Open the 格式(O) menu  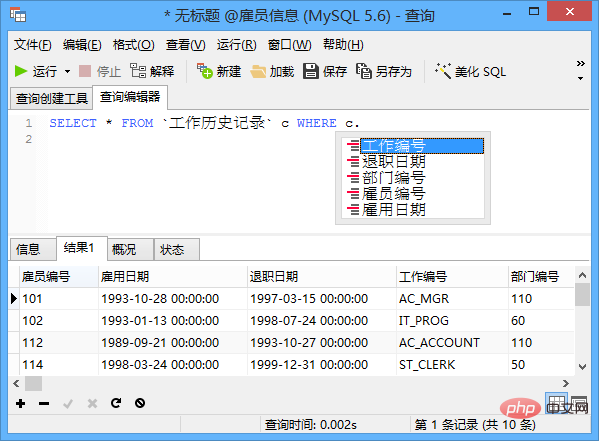(x=133, y=45)
